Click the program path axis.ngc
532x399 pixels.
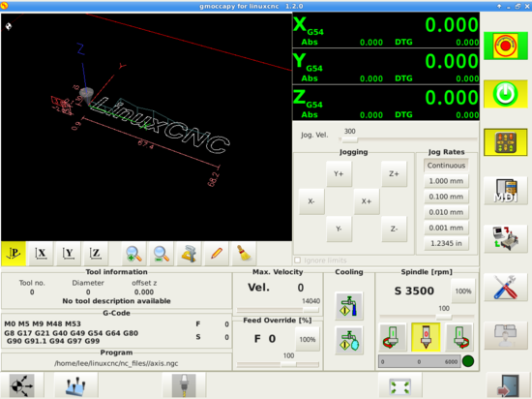(x=116, y=363)
